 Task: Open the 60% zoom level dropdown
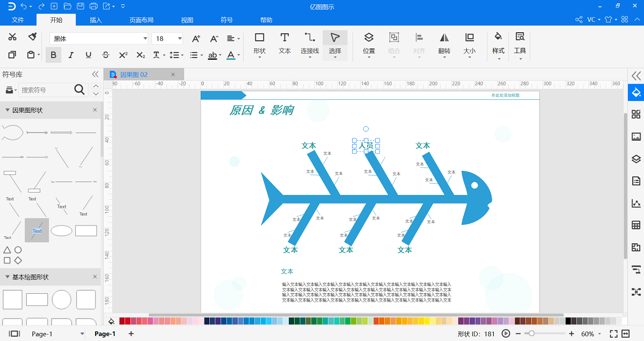(x=590, y=333)
